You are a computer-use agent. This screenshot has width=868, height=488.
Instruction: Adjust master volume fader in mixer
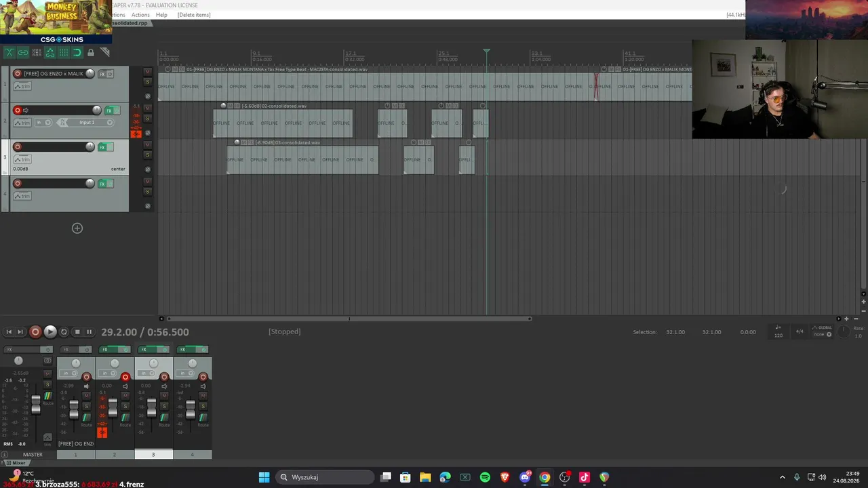point(36,404)
